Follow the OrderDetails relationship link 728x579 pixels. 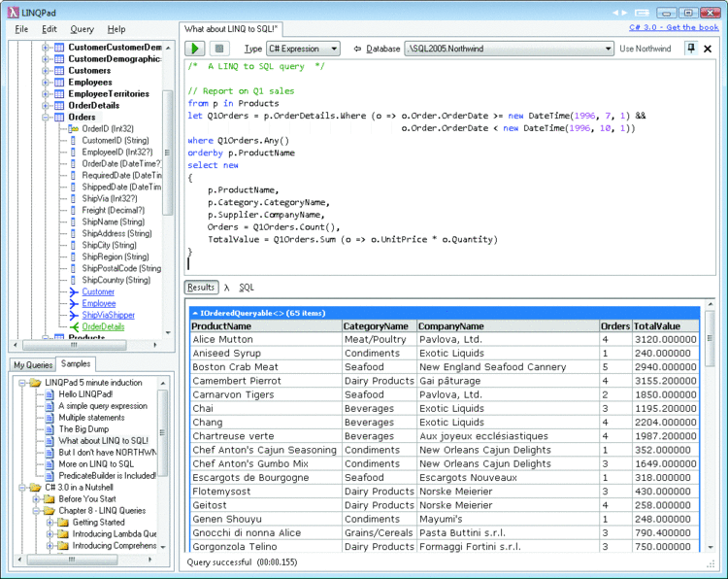tap(103, 326)
